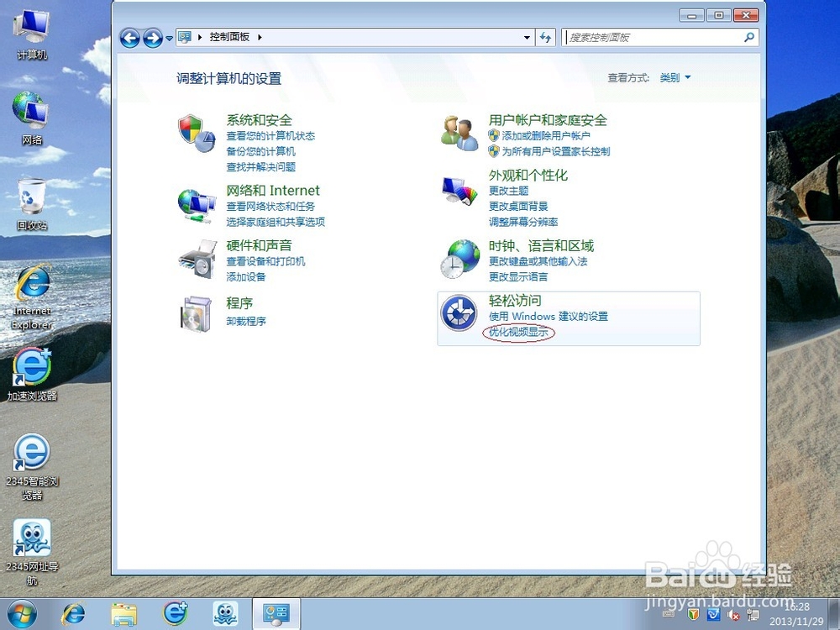This screenshot has width=840, height=630.
Task: Launch Internet Explorer from the taskbar
Action: click(x=72, y=612)
